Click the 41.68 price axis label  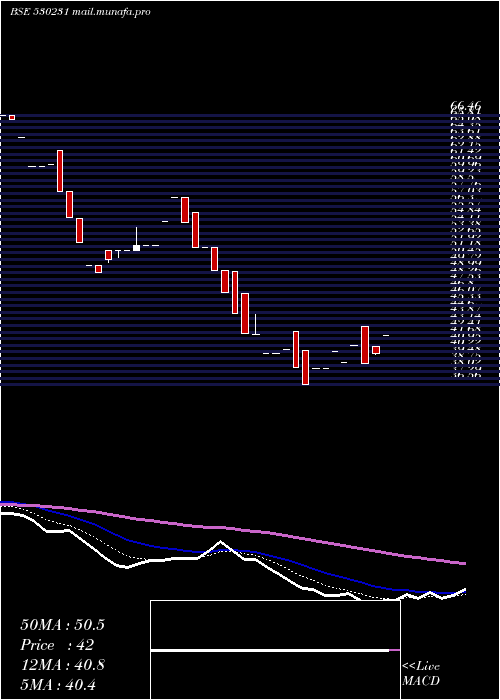tap(466, 328)
